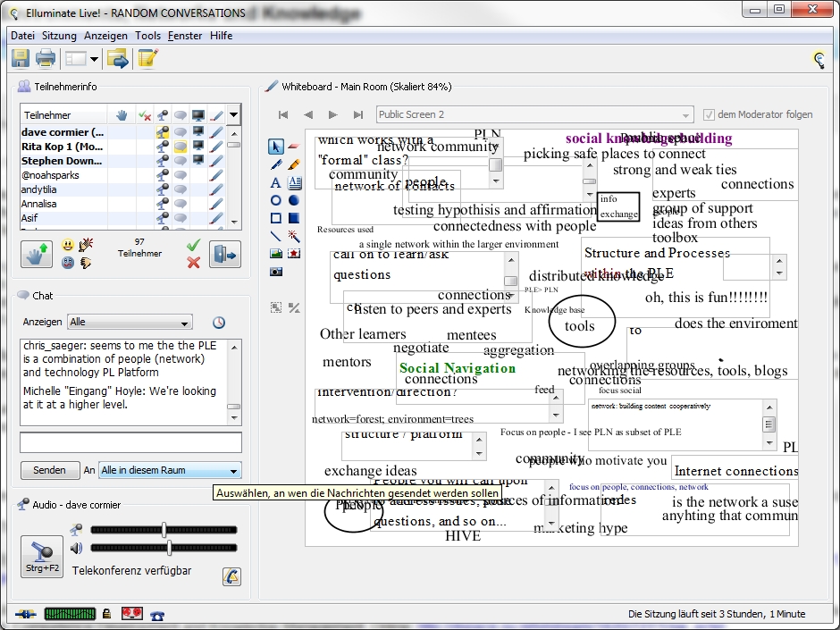The width and height of the screenshot is (840, 630).
Task: Open the Fenster menu
Action: (185, 36)
